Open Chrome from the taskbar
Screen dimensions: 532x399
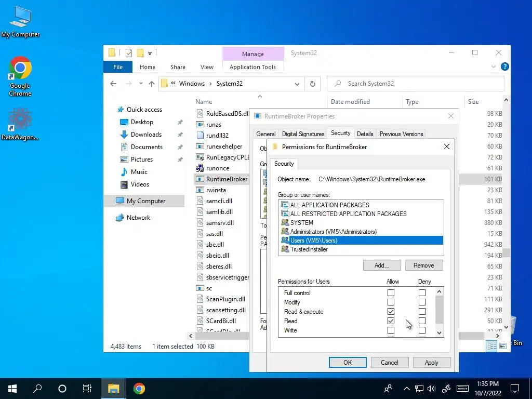[x=139, y=389]
